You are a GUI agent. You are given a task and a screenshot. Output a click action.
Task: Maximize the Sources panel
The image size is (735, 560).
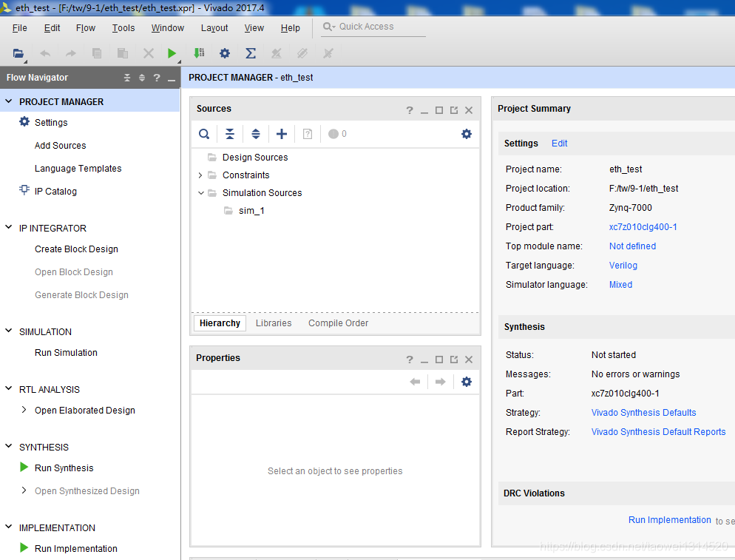439,110
